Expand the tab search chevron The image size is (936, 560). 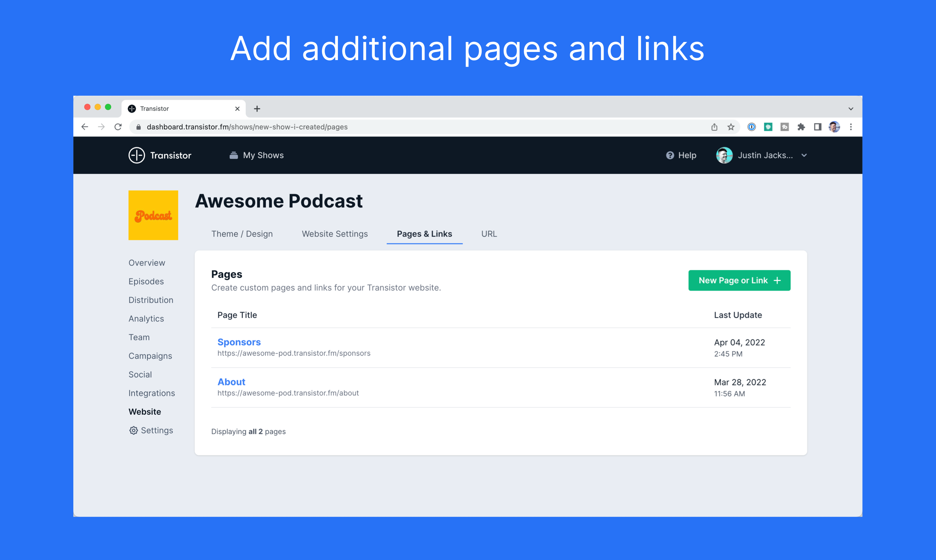[x=851, y=109]
